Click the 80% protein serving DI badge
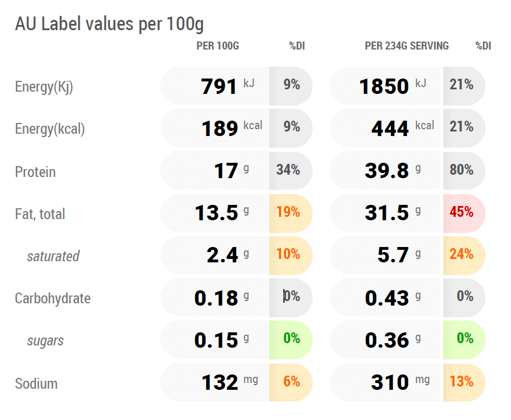This screenshot has height=420, width=511. coord(464,170)
